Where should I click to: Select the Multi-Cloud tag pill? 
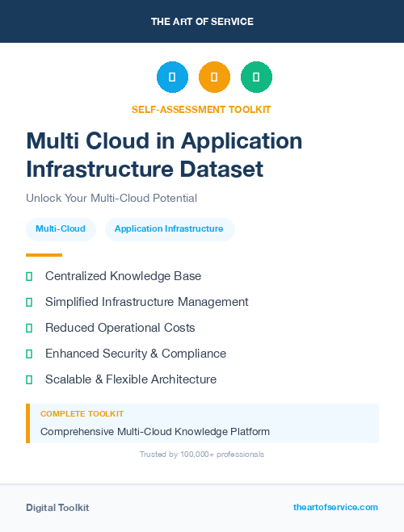(x=61, y=229)
